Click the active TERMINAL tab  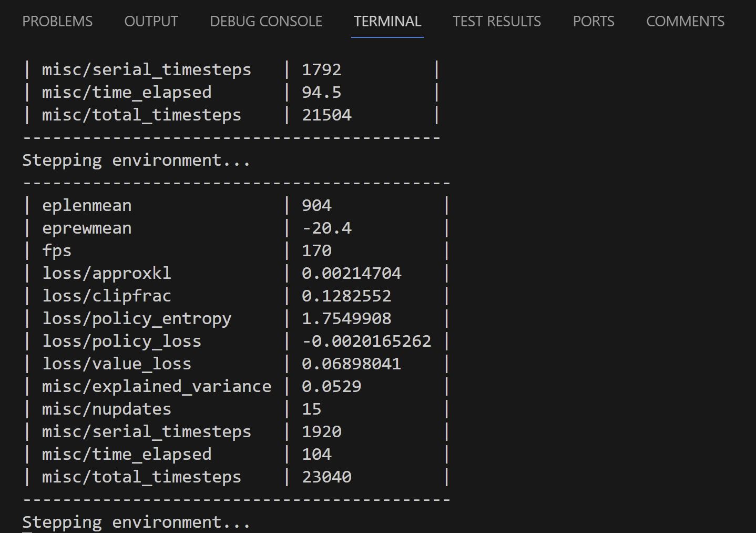point(387,22)
